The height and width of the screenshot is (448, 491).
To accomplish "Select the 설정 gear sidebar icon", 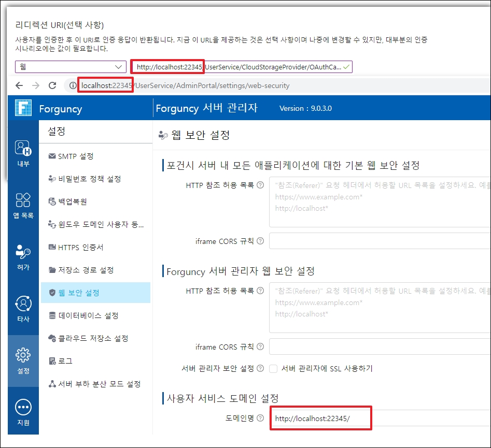I will click(23, 360).
